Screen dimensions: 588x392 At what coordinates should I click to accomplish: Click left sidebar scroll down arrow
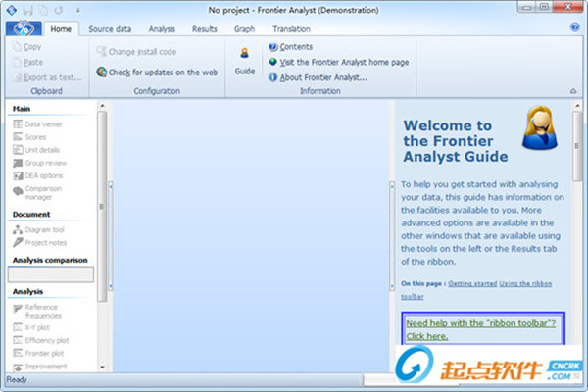pyautogui.click(x=102, y=367)
